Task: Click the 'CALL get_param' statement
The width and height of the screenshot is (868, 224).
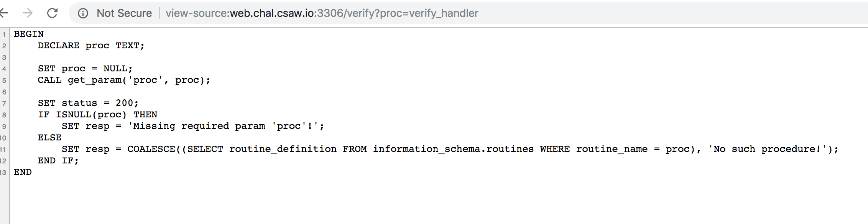Action: 124,80
